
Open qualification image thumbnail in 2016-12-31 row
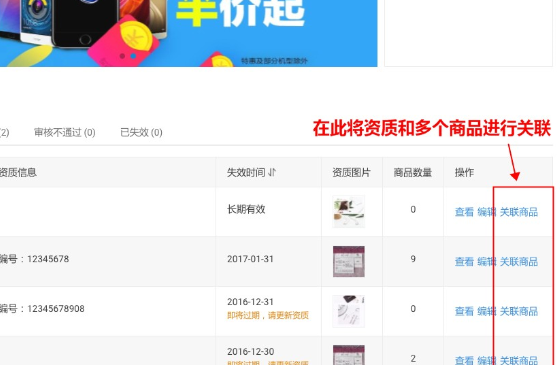[349, 311]
